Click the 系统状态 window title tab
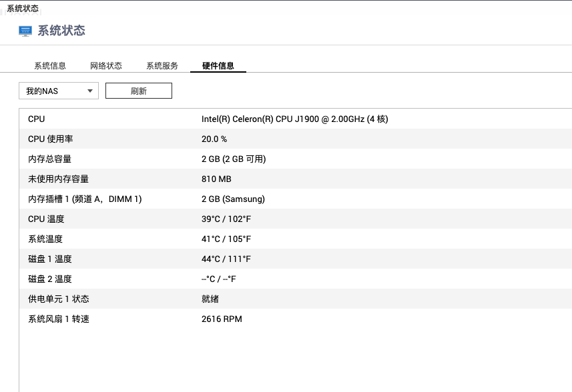 coord(23,9)
